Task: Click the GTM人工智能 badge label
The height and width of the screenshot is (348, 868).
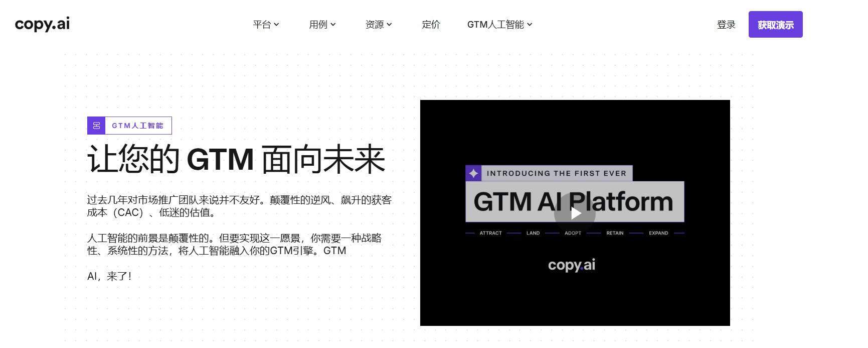Action: click(x=138, y=126)
